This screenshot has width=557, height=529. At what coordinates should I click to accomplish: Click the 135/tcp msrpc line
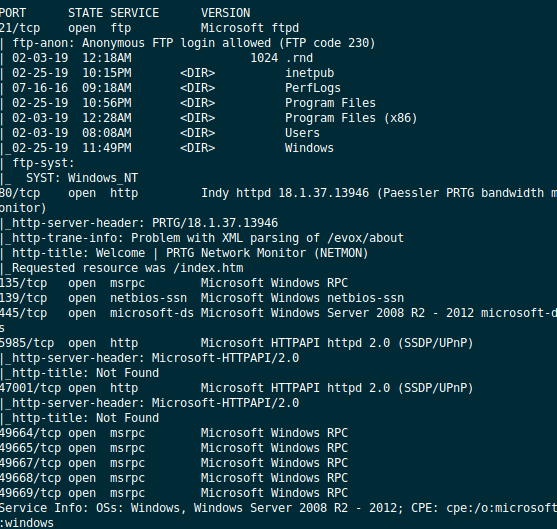point(174,283)
